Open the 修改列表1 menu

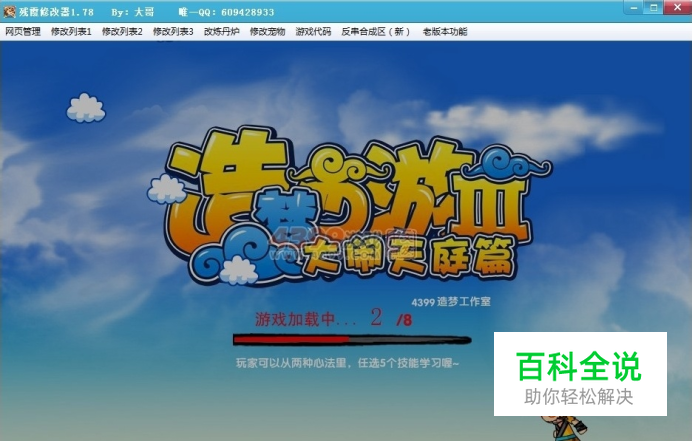(71, 32)
